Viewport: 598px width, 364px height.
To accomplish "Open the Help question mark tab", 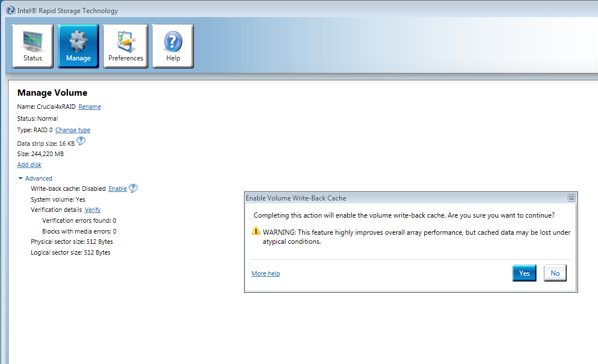I will point(173,46).
